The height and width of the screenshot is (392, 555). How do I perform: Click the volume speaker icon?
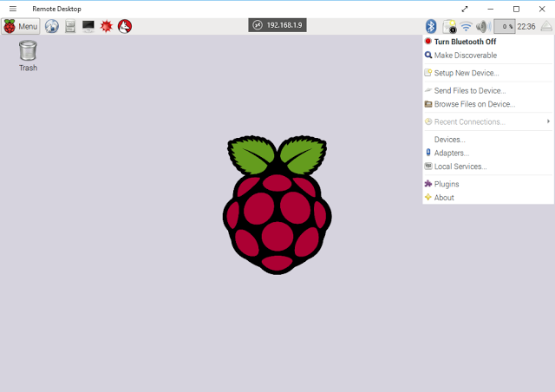click(x=483, y=26)
